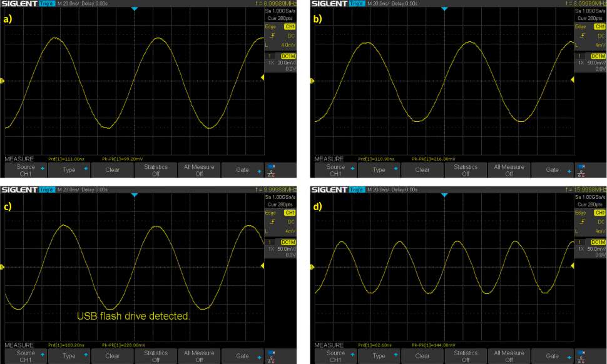Click the yellow trigger level arrow in panel b
This screenshot has height=364, width=607.
tap(572, 81)
